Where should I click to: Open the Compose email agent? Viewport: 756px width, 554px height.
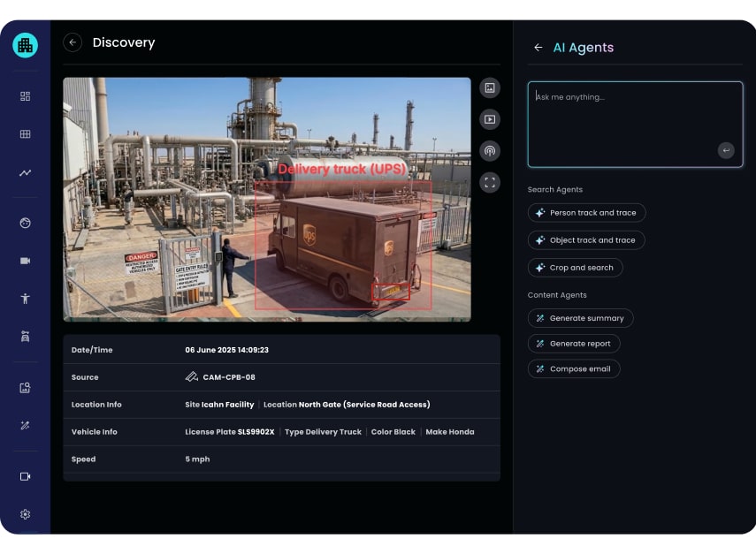[574, 369]
